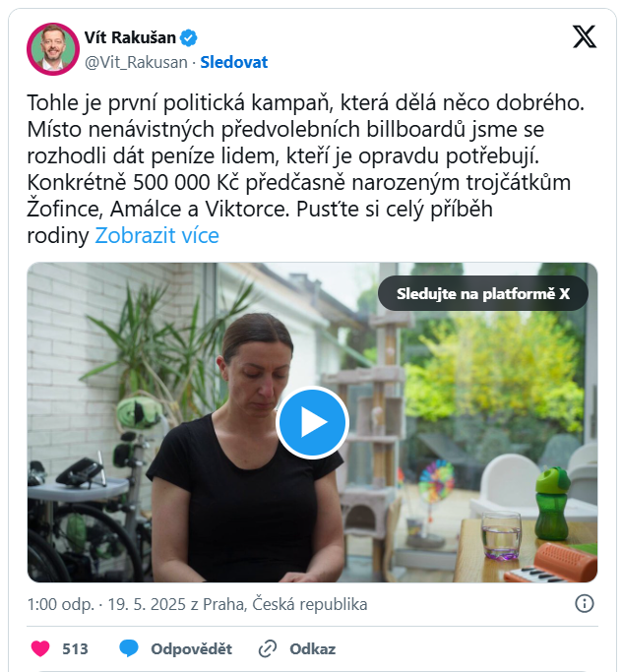Click Sledovat to follow the account

[234, 63]
